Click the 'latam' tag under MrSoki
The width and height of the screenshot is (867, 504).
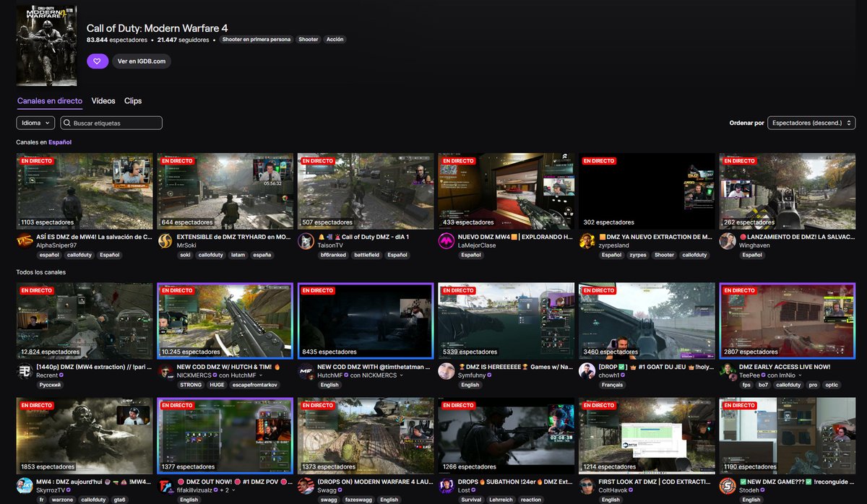[x=237, y=255]
